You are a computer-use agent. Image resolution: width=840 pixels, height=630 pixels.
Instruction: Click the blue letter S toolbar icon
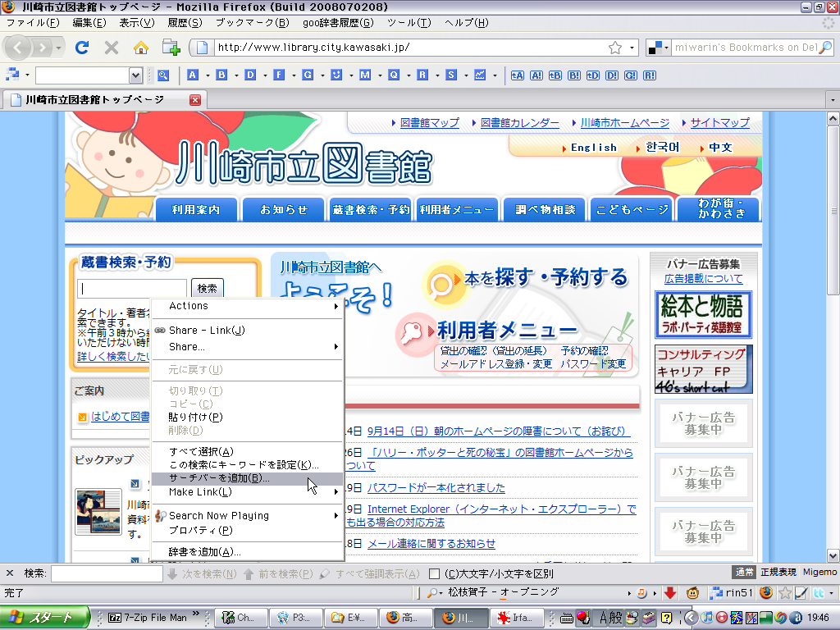click(451, 75)
